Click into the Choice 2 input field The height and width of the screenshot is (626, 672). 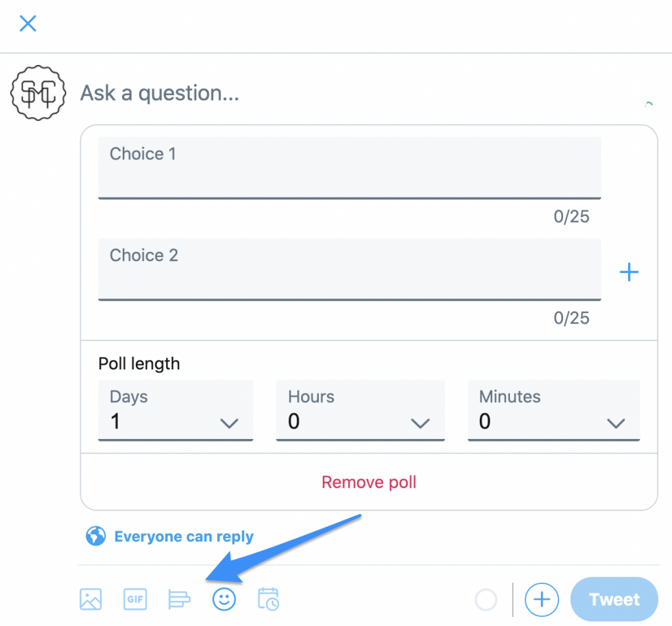tap(349, 269)
